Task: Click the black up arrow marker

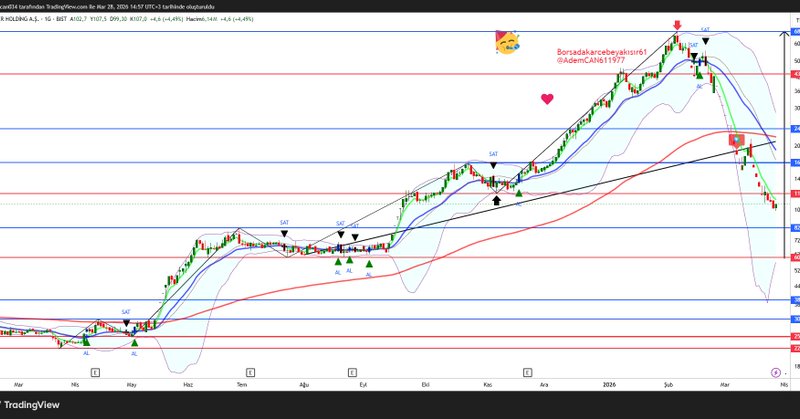Action: click(x=496, y=201)
